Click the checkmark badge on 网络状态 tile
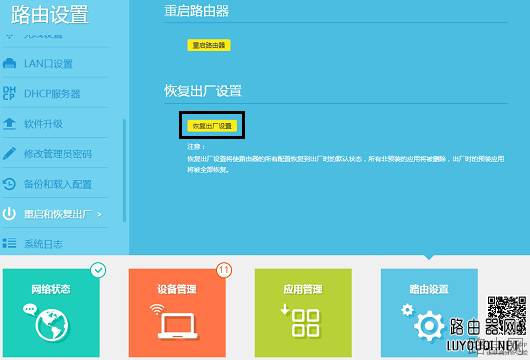The width and height of the screenshot is (530, 360). point(98,270)
